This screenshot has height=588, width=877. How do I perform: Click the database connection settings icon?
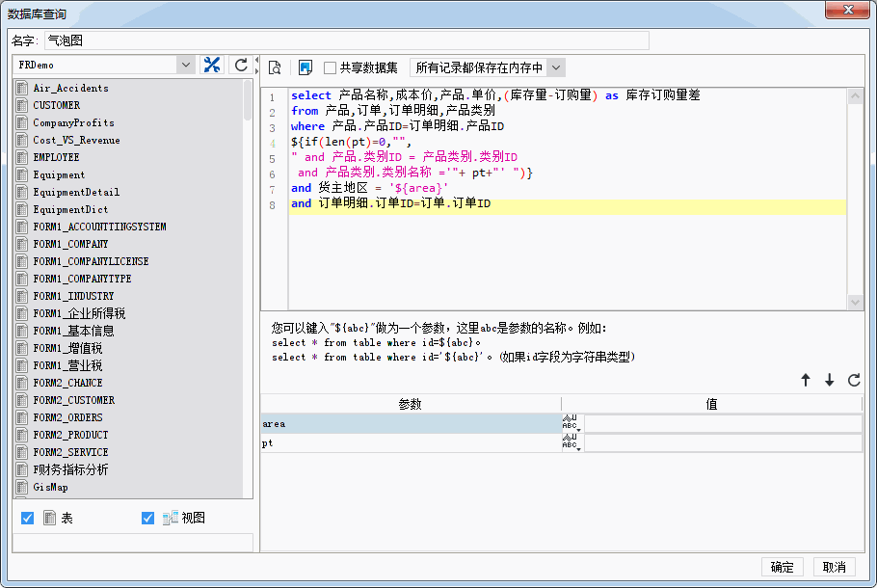click(212, 65)
